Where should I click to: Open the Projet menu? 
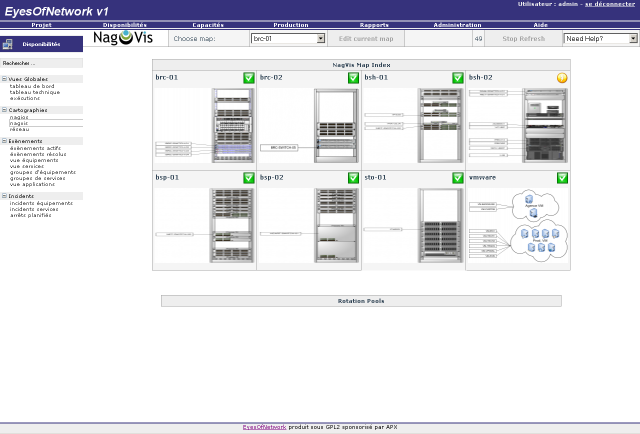coord(42,25)
